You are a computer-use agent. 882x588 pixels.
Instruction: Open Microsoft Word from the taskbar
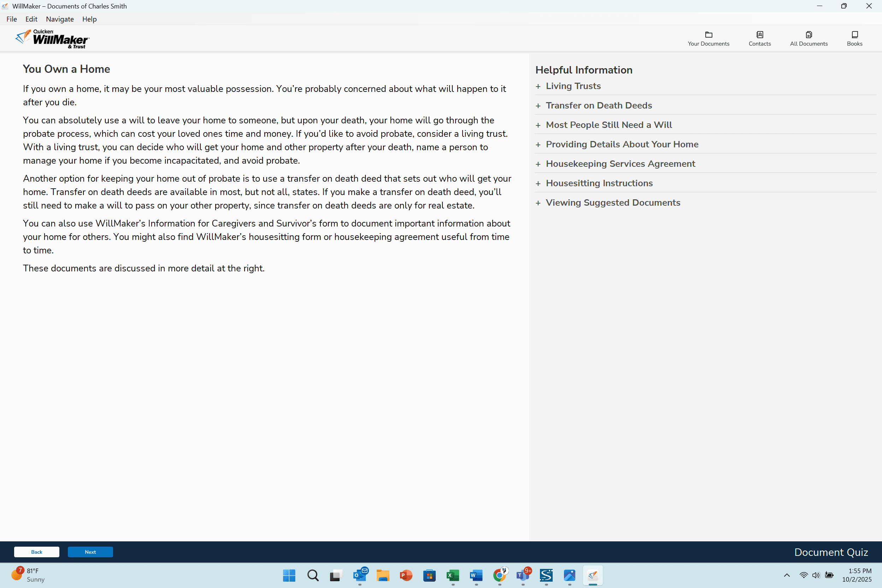(x=476, y=575)
